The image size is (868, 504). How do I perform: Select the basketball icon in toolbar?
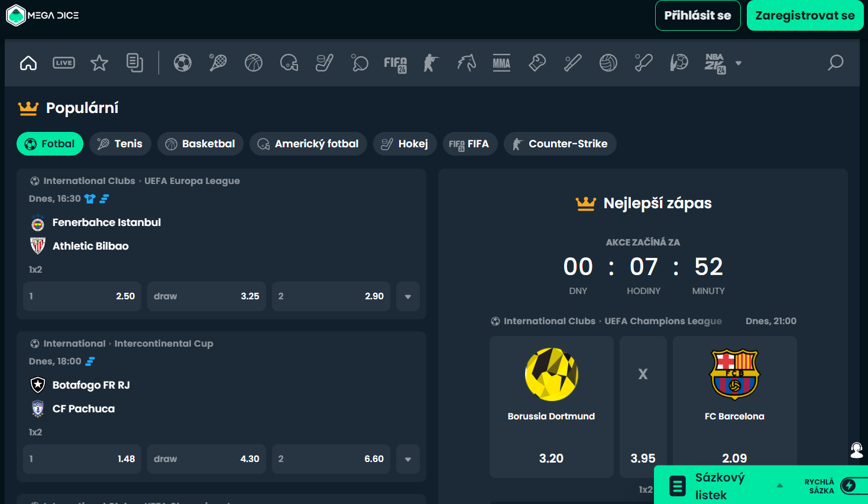coord(254,63)
